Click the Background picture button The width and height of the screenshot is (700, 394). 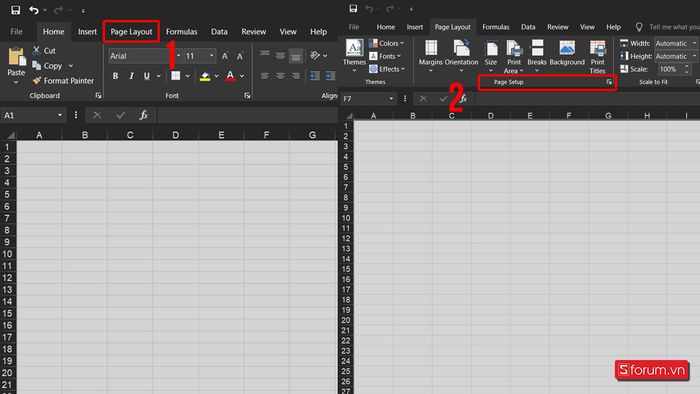[567, 54]
